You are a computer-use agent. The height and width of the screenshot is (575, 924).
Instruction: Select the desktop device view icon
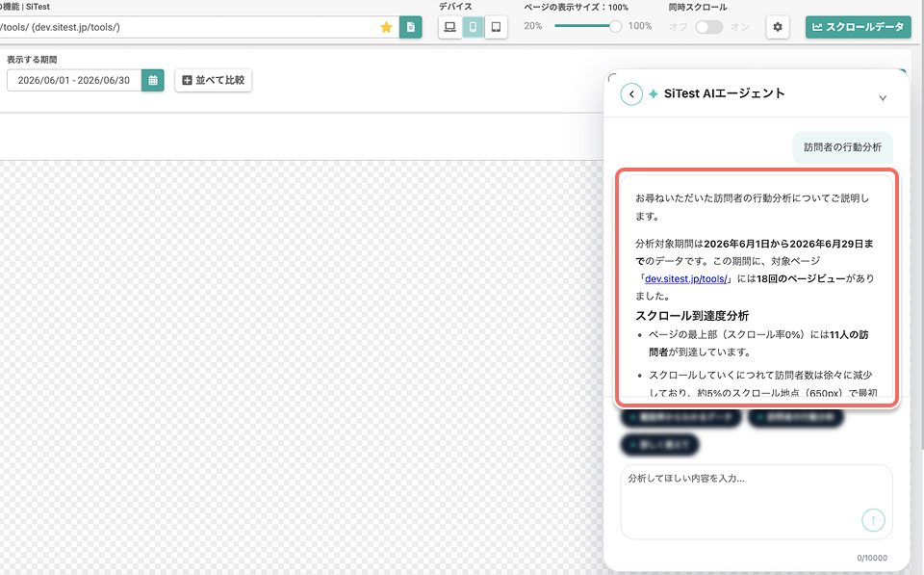pos(449,27)
